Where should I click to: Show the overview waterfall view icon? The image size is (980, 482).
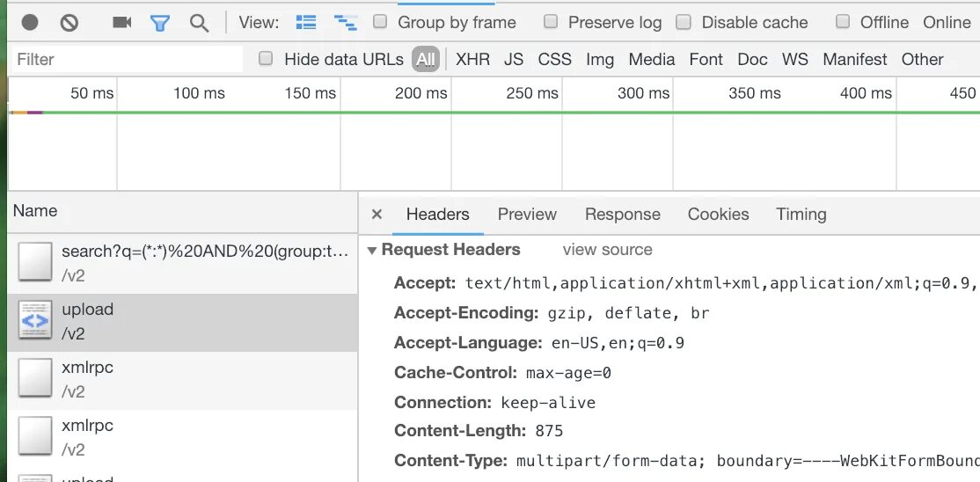click(x=345, y=23)
